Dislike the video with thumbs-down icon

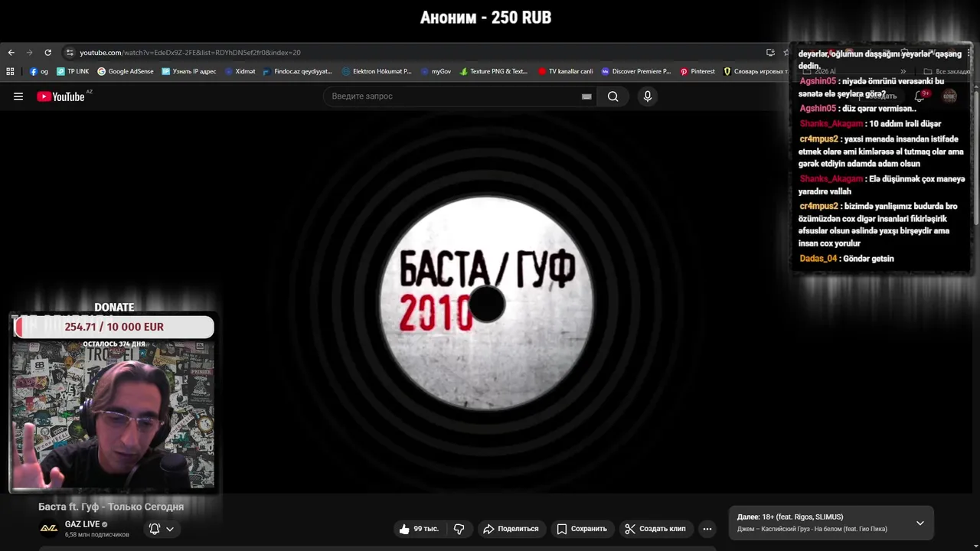click(459, 529)
